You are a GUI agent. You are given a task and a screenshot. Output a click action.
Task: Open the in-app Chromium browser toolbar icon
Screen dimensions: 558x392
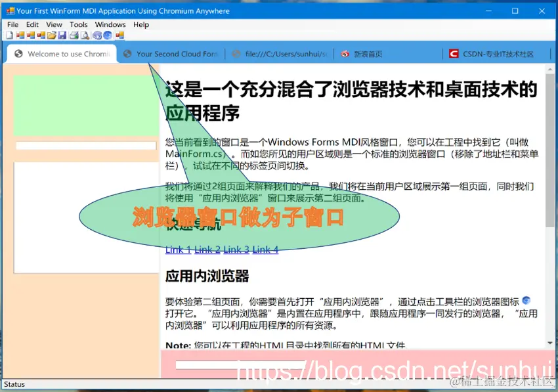point(108,35)
